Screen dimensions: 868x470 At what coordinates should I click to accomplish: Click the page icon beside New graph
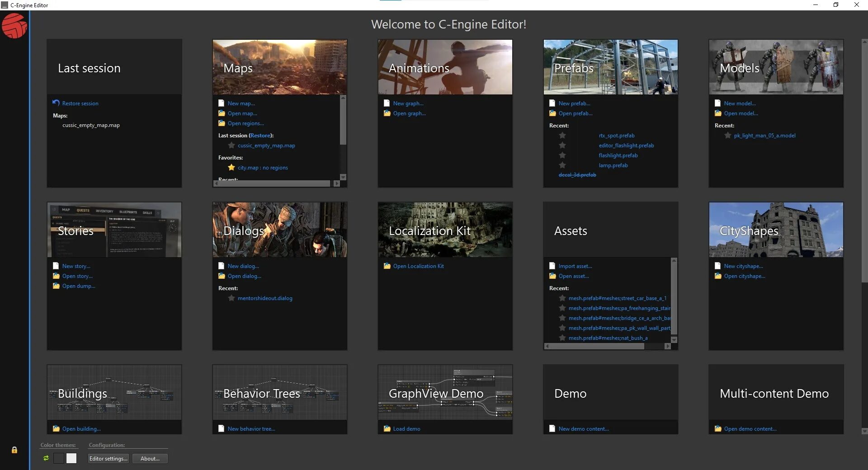pos(387,103)
